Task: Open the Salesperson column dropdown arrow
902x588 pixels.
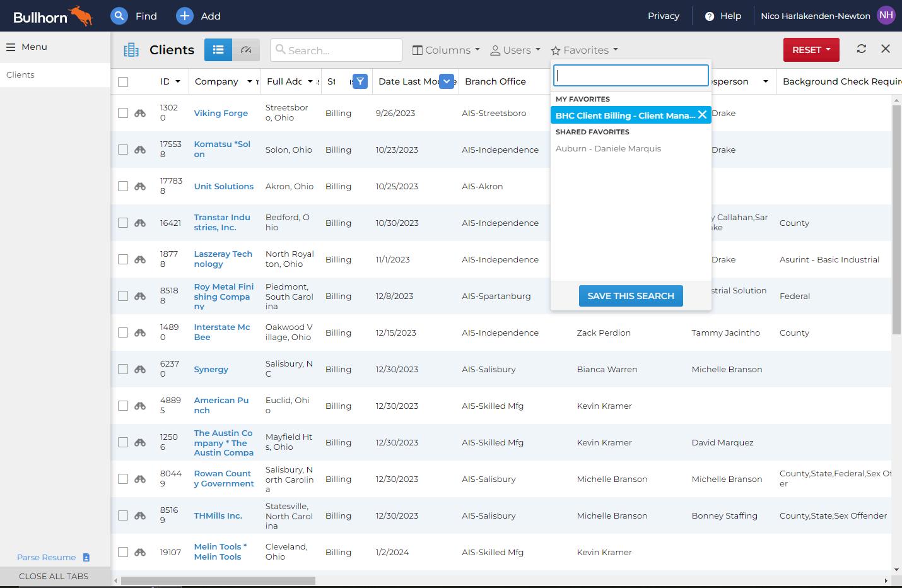Action: 766,81
